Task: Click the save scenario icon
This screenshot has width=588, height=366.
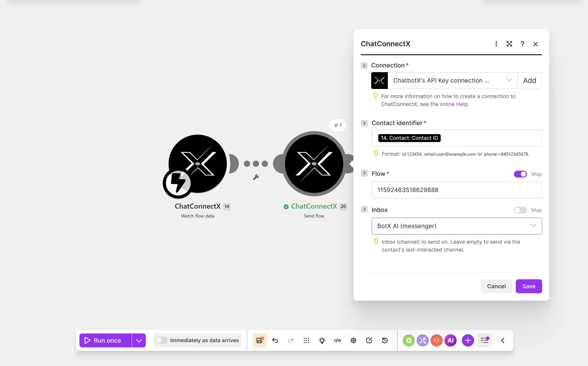Action: coord(259,340)
